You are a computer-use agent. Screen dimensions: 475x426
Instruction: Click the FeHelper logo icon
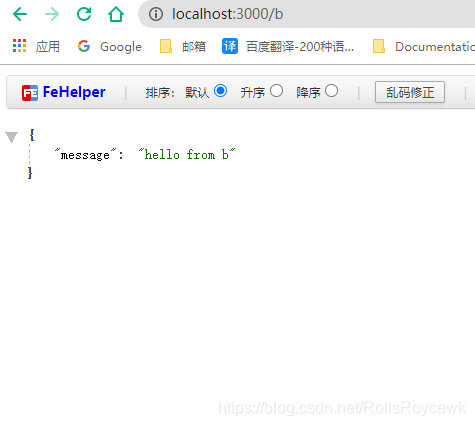(30, 93)
